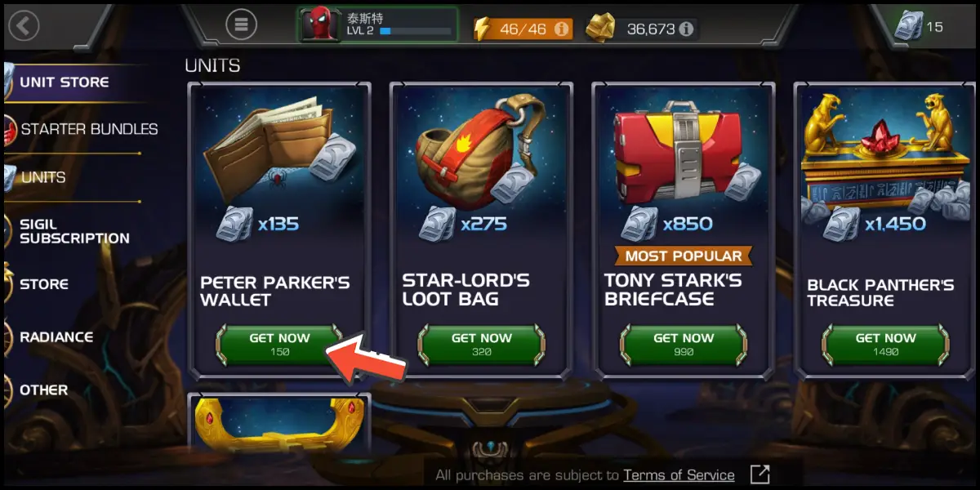Switch to Units category
Screen dimensions: 980x490
pyautogui.click(x=43, y=177)
